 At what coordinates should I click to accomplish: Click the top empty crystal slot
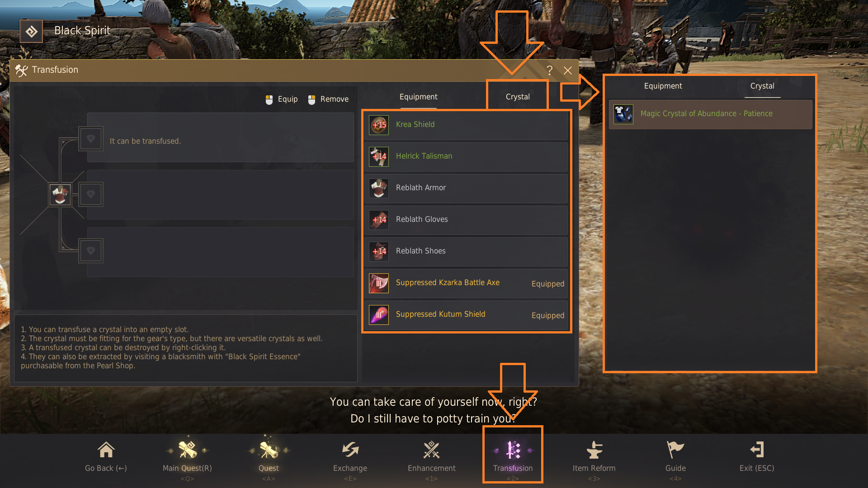coord(91,138)
